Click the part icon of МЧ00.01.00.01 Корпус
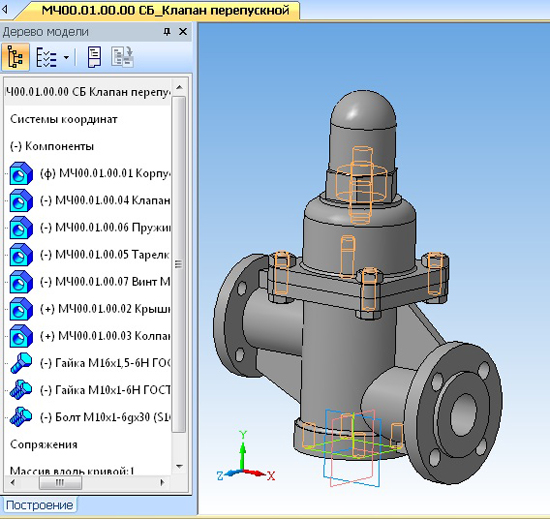 point(21,173)
